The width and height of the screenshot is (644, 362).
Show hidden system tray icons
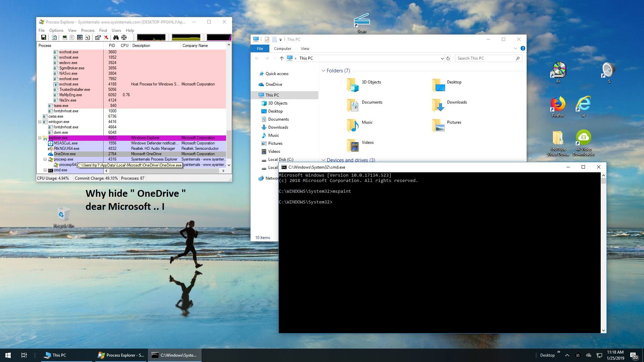(x=567, y=355)
